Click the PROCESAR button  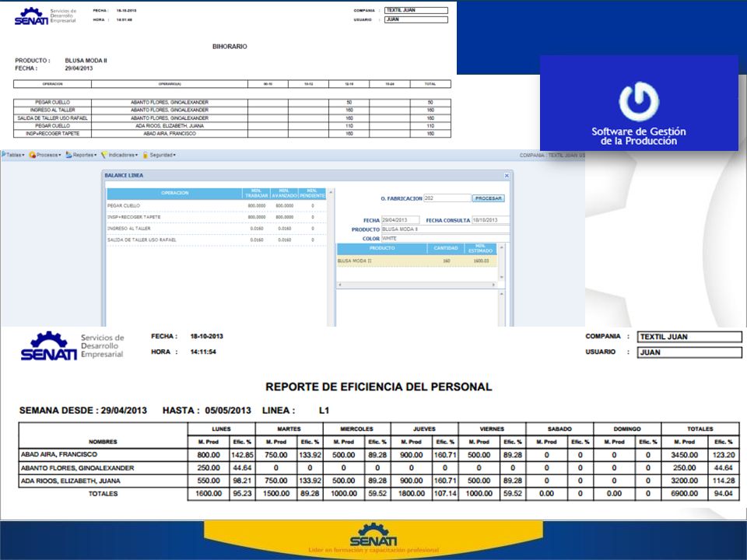(489, 198)
